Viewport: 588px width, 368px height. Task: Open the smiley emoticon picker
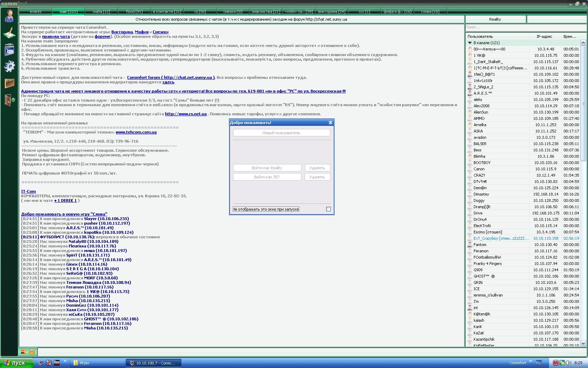coord(32,352)
